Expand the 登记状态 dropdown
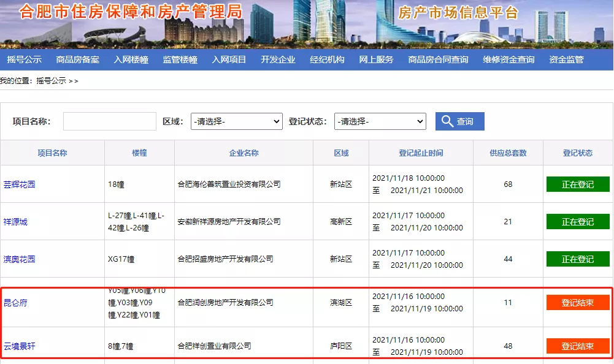 coord(380,121)
